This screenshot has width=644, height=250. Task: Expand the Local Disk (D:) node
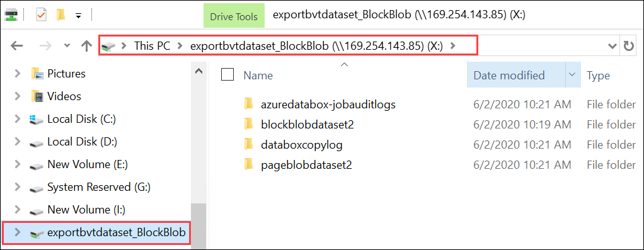(17, 142)
